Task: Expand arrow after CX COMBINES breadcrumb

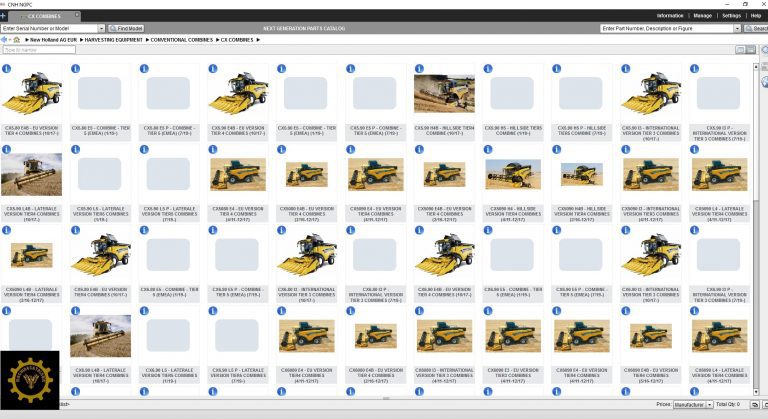Action: coord(258,40)
